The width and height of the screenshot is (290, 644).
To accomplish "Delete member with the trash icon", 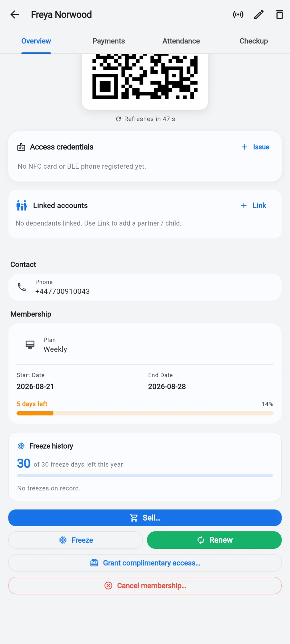I will click(x=279, y=14).
